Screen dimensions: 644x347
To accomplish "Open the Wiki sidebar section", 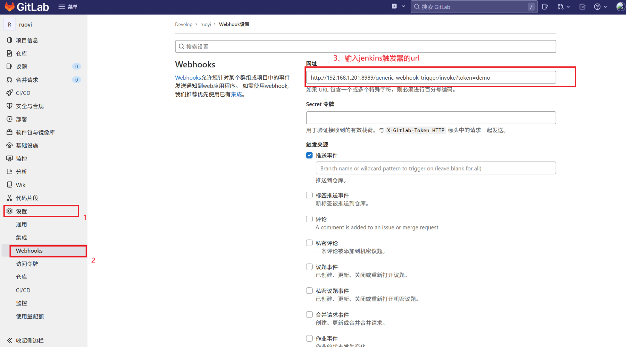I will tap(21, 185).
